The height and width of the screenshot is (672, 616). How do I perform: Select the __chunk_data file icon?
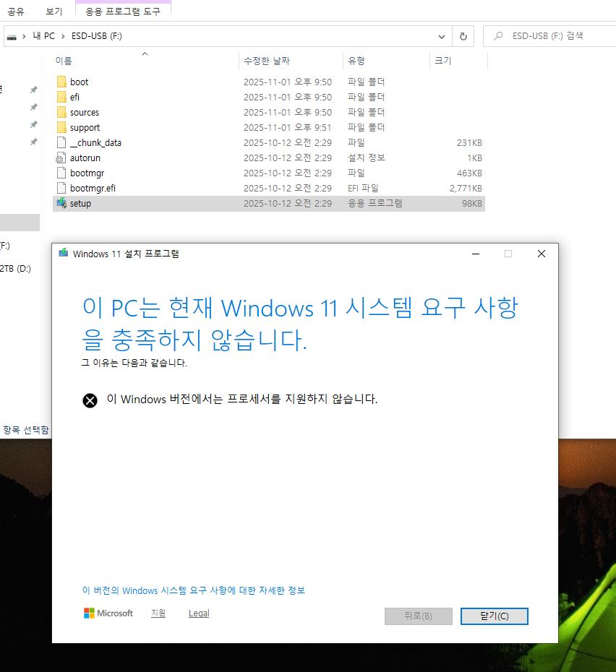tap(61, 142)
